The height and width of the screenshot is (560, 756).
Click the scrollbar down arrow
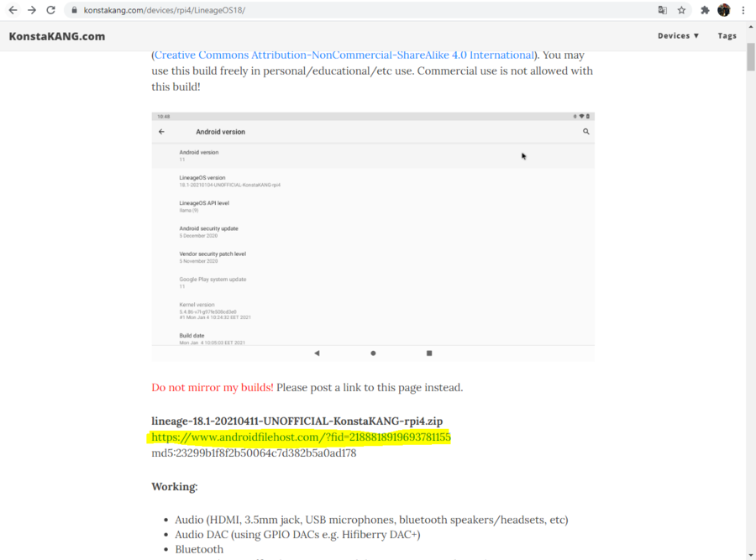tap(751, 556)
